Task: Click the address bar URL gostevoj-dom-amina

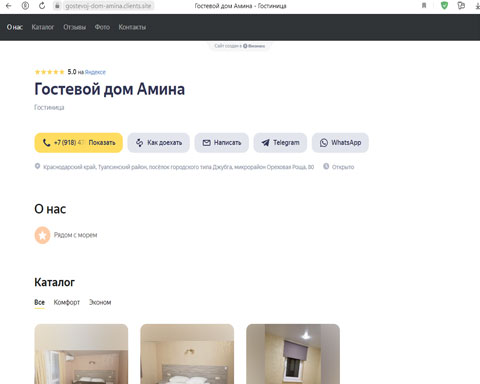Action: 108,6
